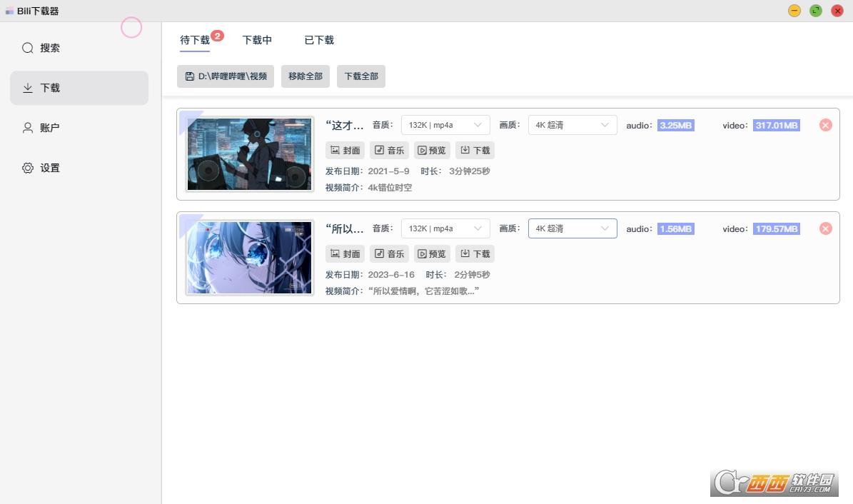Click the Bili下载器 app icon in title bar
This screenshot has height=504, width=853.
click(x=9, y=11)
